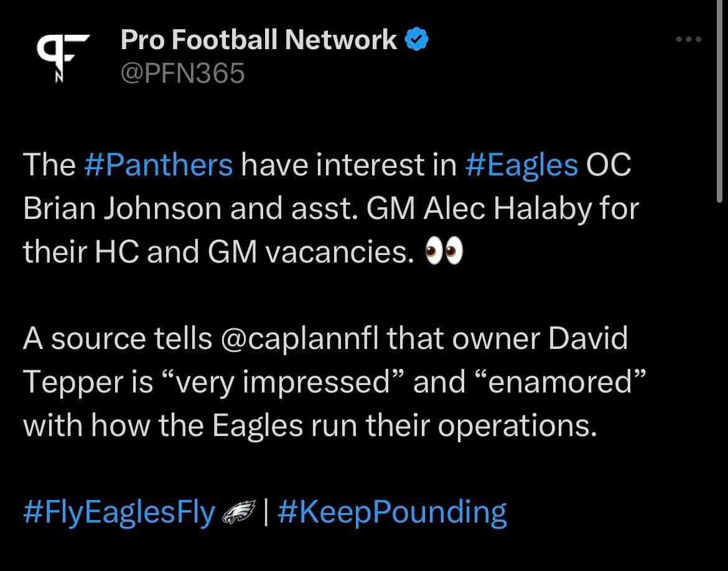Click the name Brian Johnson in tweet

tap(122, 208)
